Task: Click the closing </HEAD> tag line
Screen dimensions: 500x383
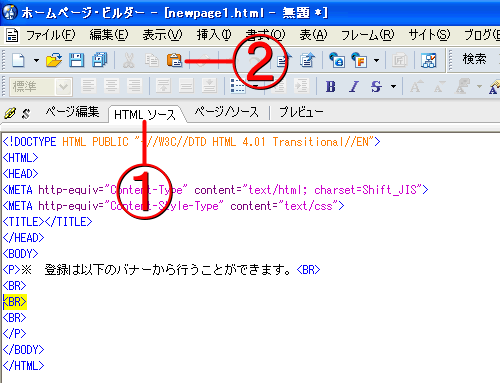Action: coord(23,238)
